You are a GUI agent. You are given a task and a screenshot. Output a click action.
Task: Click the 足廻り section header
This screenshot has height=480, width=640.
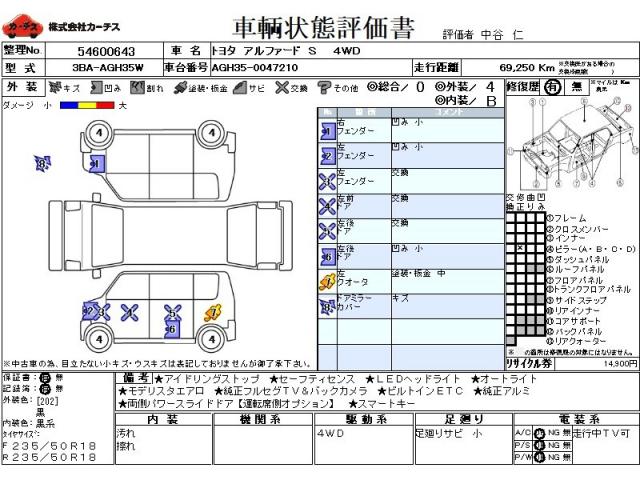[464, 420]
